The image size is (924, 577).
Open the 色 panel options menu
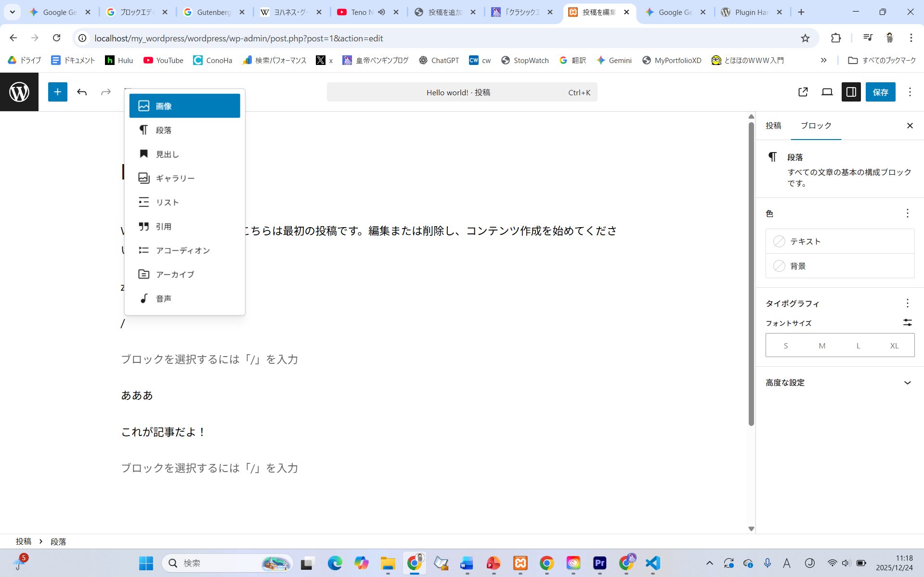point(907,213)
